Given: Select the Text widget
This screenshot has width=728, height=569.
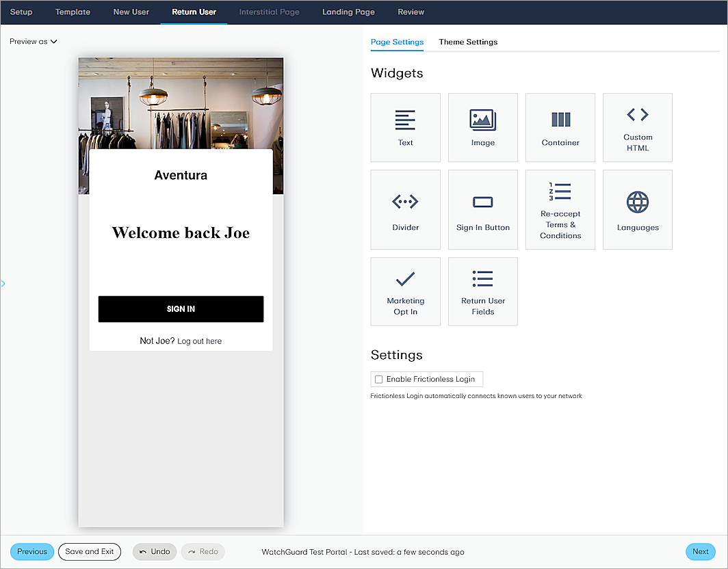Looking at the screenshot, I should (405, 127).
